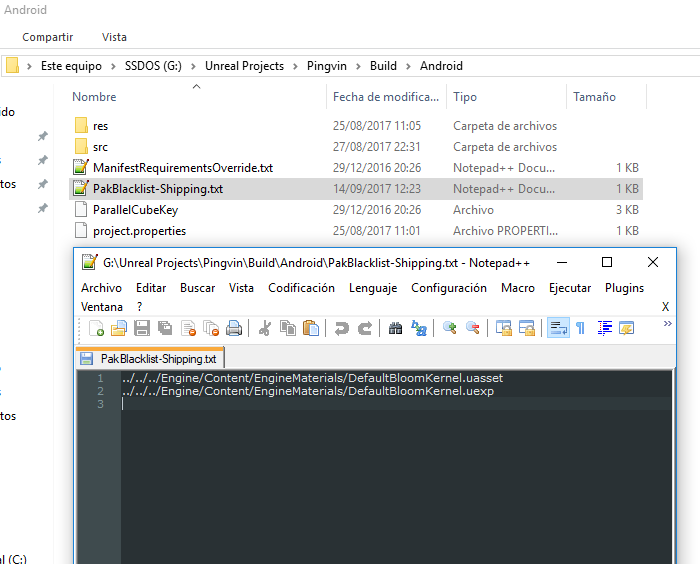This screenshot has width=700, height=564.
Task: Click the Save All toolbar icon
Action: [165, 328]
